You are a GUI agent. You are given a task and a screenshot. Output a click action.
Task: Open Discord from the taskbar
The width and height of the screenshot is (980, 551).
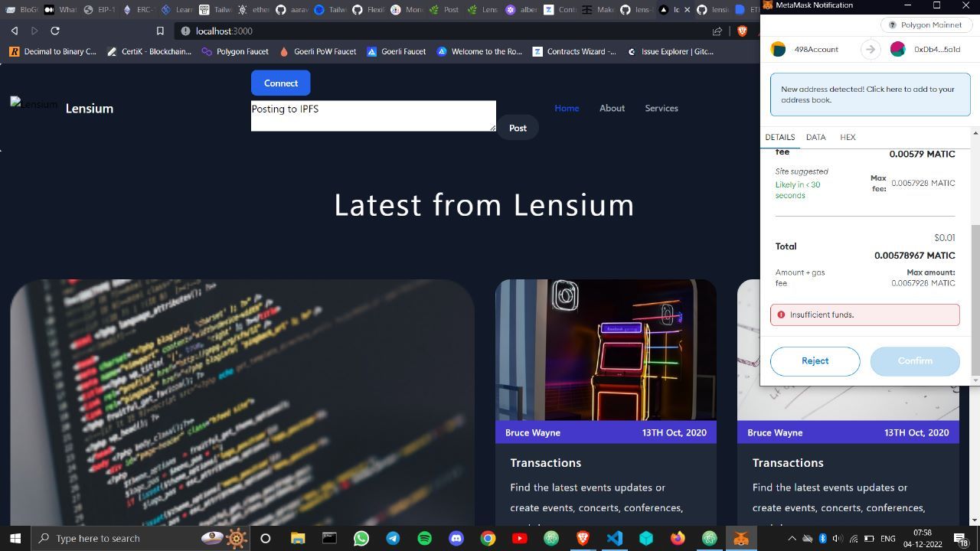[x=456, y=538]
